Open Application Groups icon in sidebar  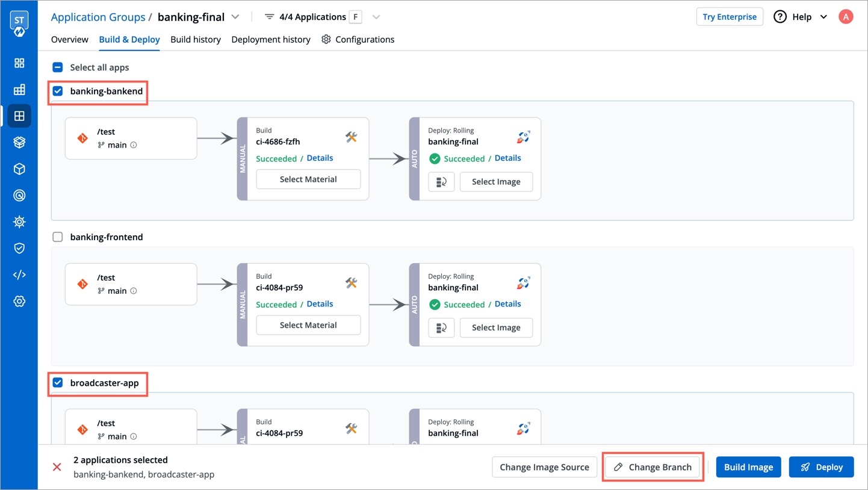(19, 116)
